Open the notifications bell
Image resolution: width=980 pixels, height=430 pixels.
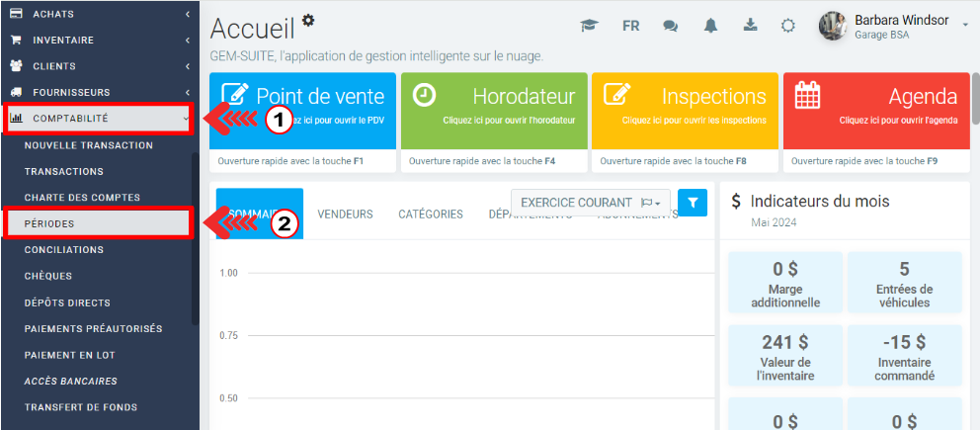coord(710,27)
